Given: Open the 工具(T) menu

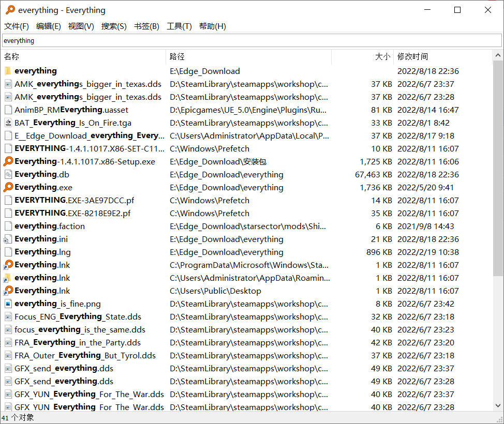Looking at the screenshot, I should tap(179, 26).
